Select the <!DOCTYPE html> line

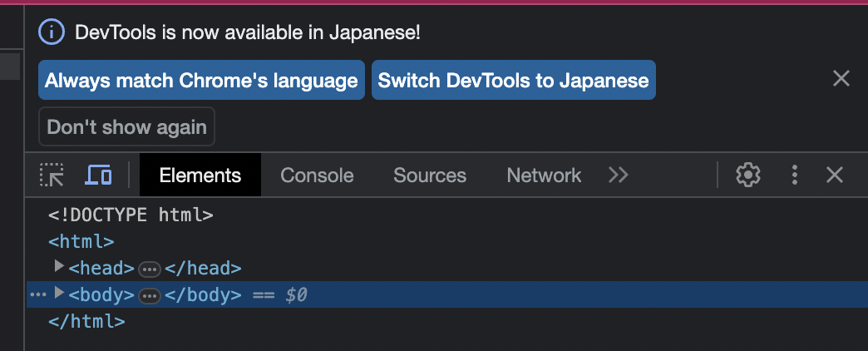coord(131,215)
